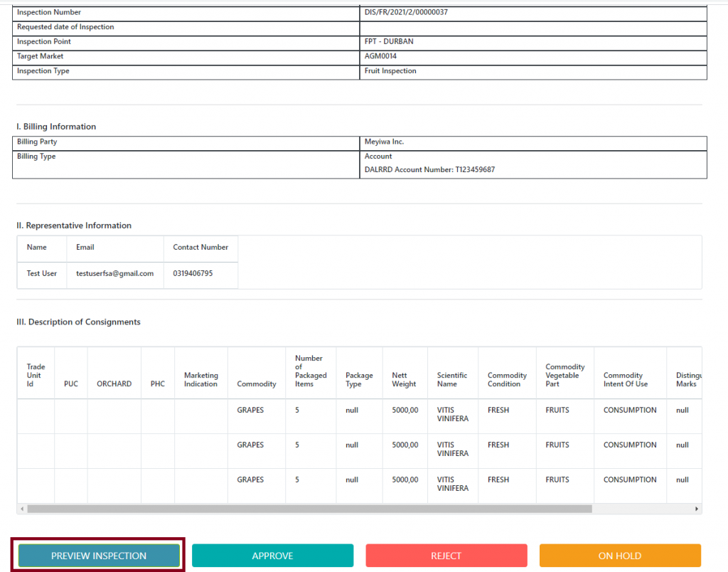Click the Commodity Intent Of Use header

click(x=626, y=380)
